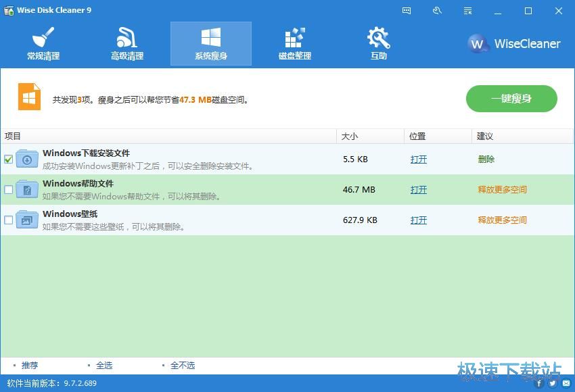Click the download folder icon of Windows下载安装文件
Screen dimensions: 575x392
(27, 159)
